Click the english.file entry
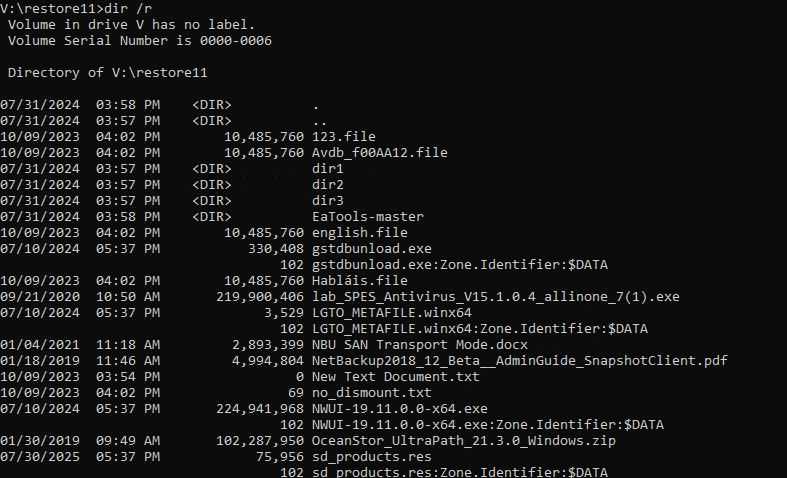This screenshot has width=787, height=478. click(360, 233)
